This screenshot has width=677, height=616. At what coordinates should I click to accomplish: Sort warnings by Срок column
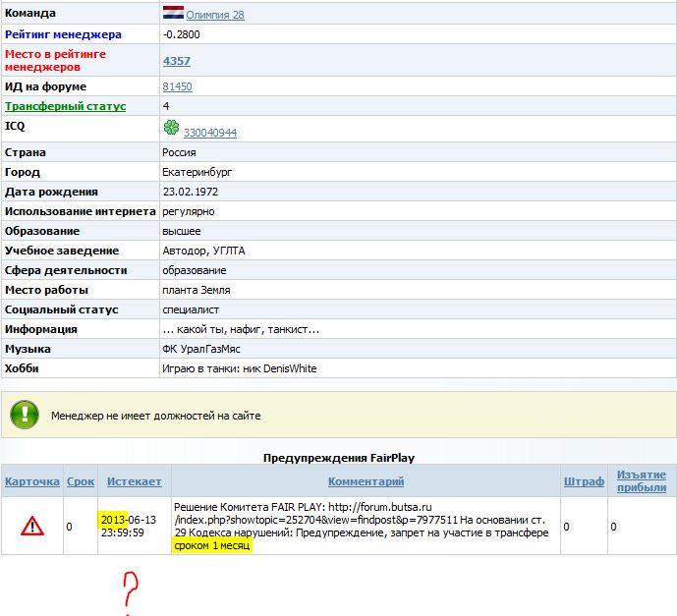point(81,481)
